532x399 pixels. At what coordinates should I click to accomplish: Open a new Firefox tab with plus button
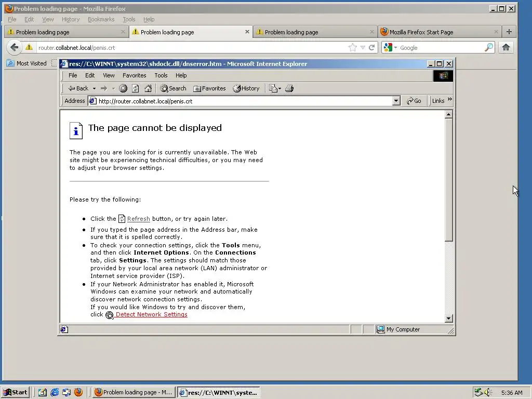click(509, 32)
